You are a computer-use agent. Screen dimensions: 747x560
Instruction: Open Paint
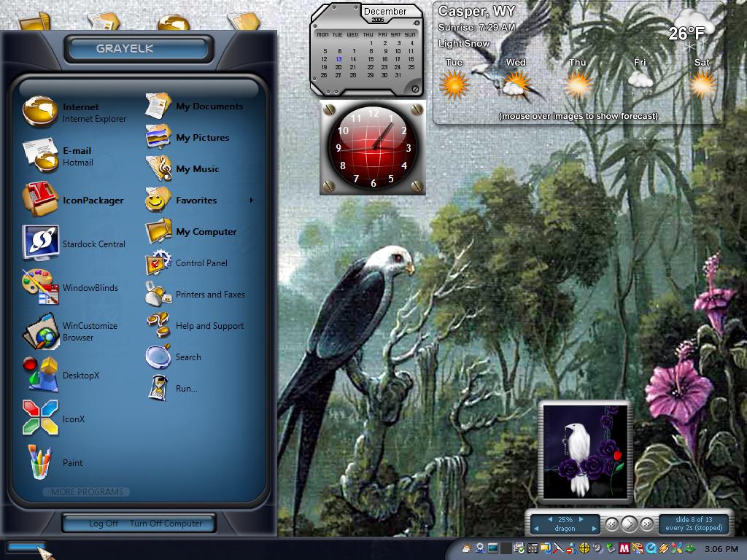(53, 462)
